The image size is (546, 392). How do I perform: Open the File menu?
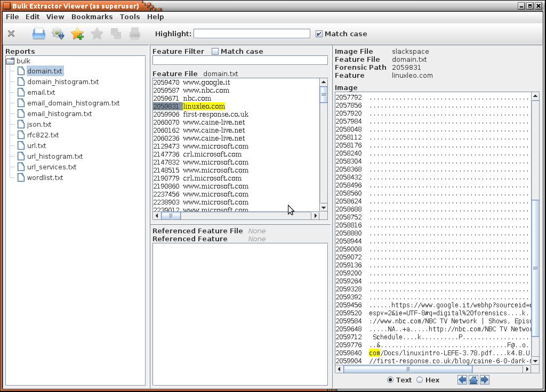(x=13, y=17)
